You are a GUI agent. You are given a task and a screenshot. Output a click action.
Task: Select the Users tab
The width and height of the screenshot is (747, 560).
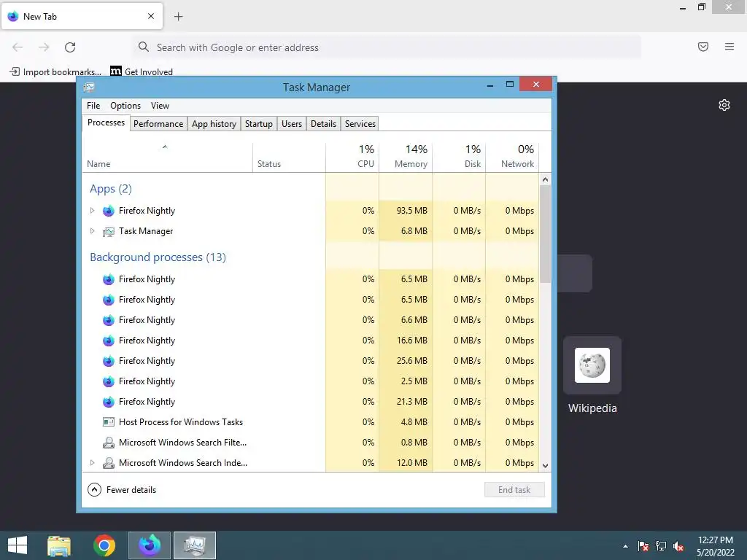(292, 124)
